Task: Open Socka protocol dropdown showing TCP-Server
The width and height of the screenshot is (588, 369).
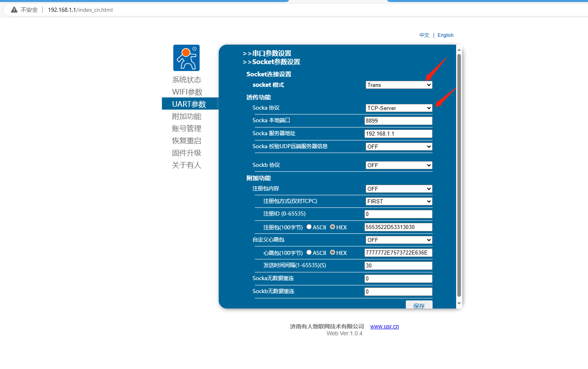Action: [x=398, y=108]
